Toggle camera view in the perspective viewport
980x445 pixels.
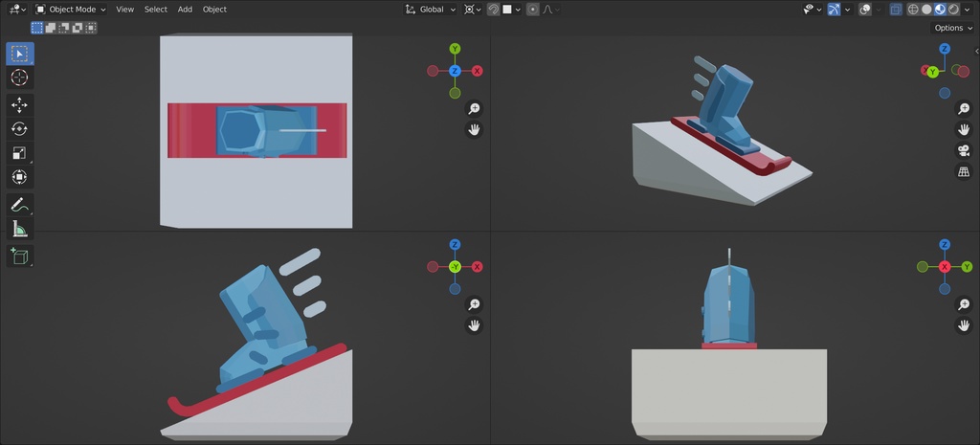[x=964, y=150]
